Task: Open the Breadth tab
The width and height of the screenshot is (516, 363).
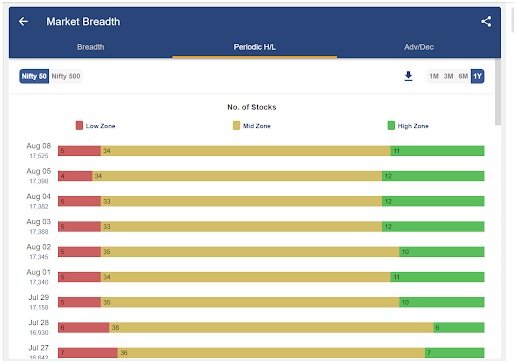Action: (x=91, y=47)
